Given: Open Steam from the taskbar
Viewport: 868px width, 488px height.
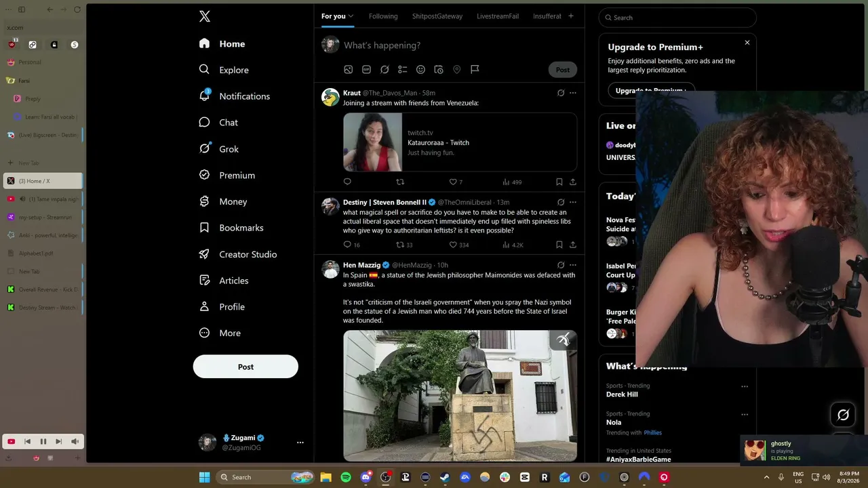Looking at the screenshot, I should point(445,477).
